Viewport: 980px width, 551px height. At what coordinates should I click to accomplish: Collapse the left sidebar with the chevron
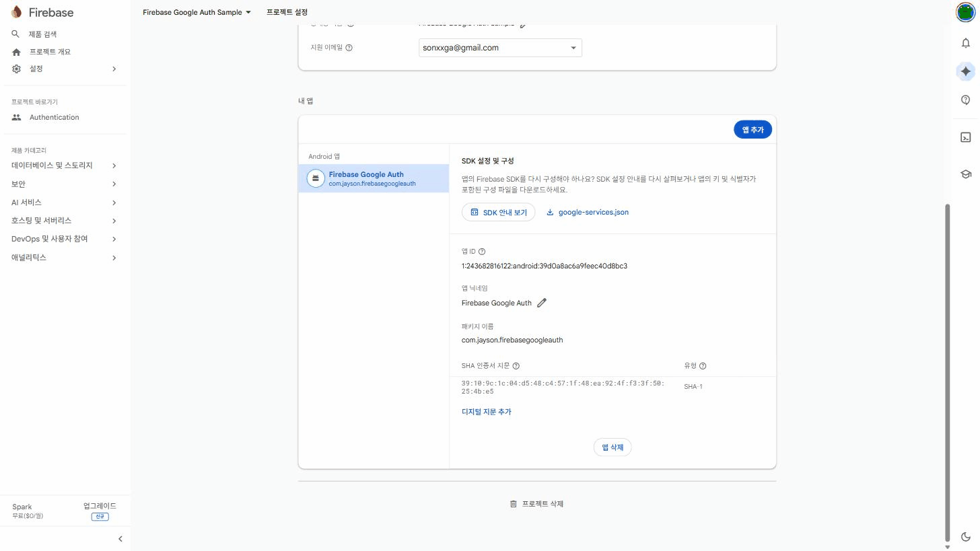pyautogui.click(x=120, y=539)
